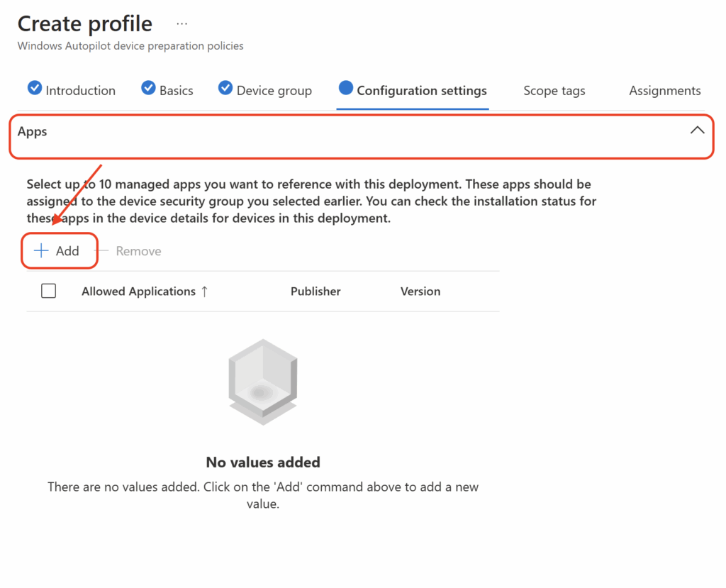Image resolution: width=726 pixels, height=588 pixels.
Task: Click the empty box placeholder illustration
Action: [263, 382]
